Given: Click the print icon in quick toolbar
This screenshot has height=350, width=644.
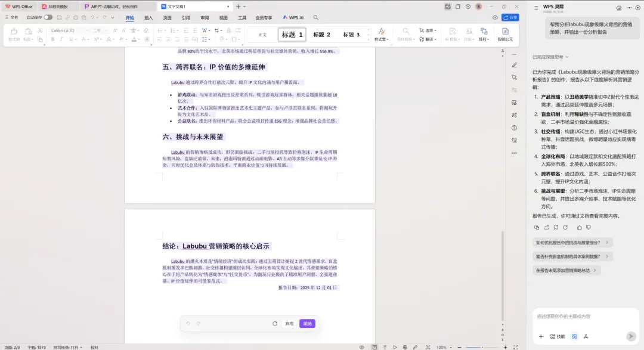Looking at the screenshot, I should [76, 17].
